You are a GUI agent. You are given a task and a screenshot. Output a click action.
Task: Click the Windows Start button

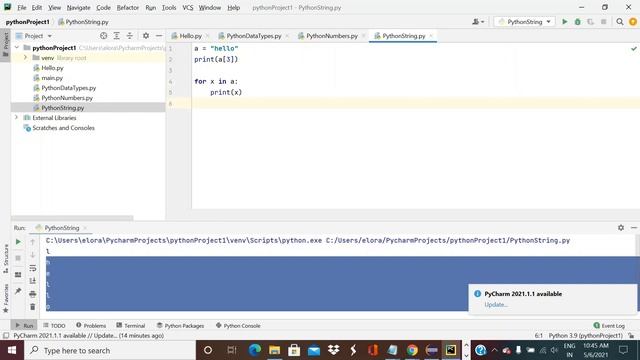[x=12, y=350]
